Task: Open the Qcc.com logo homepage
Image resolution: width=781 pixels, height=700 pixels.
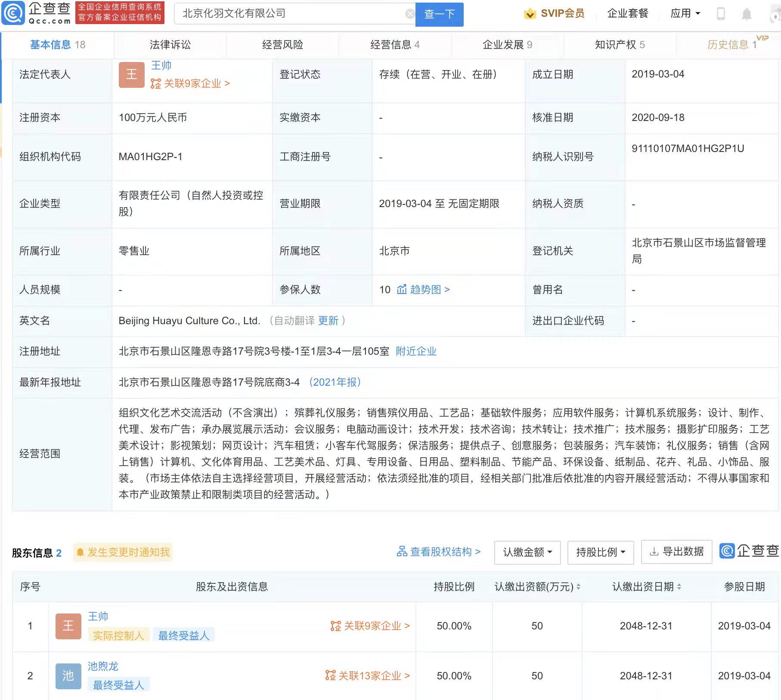Action: tap(36, 13)
